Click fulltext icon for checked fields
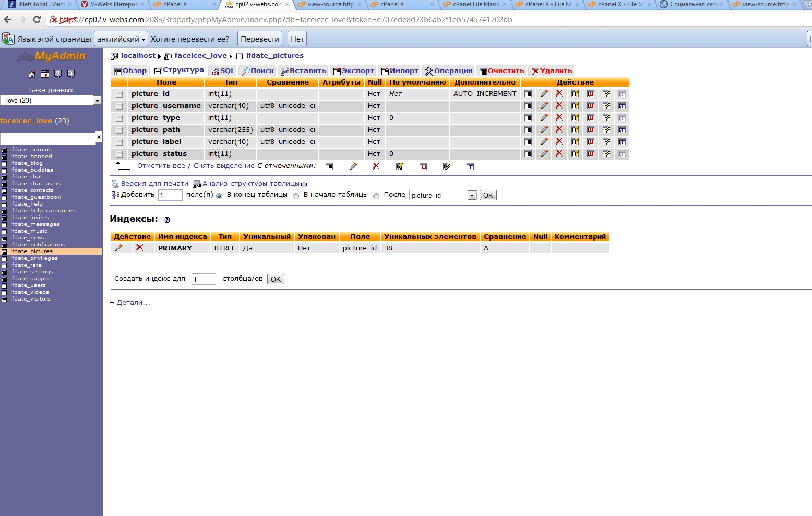Screen dimensions: 812x516 470,166
